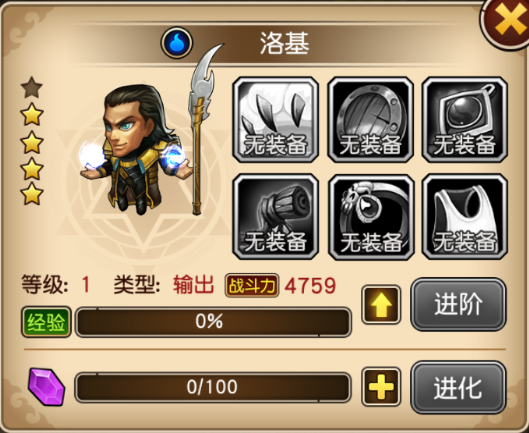Screen dimensions: 529x433
Task: Click the empty dark top star
Action: [32, 87]
